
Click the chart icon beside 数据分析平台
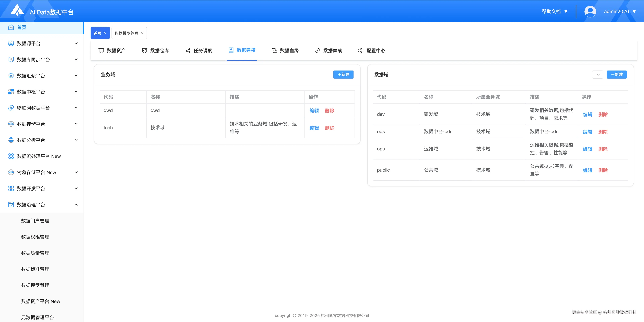(11, 140)
